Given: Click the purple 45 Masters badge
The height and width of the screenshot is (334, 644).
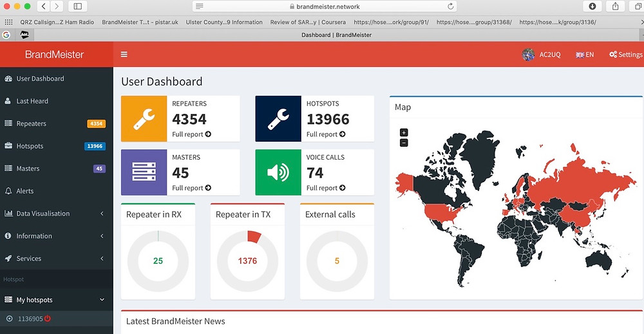Looking at the screenshot, I should 99,169.
